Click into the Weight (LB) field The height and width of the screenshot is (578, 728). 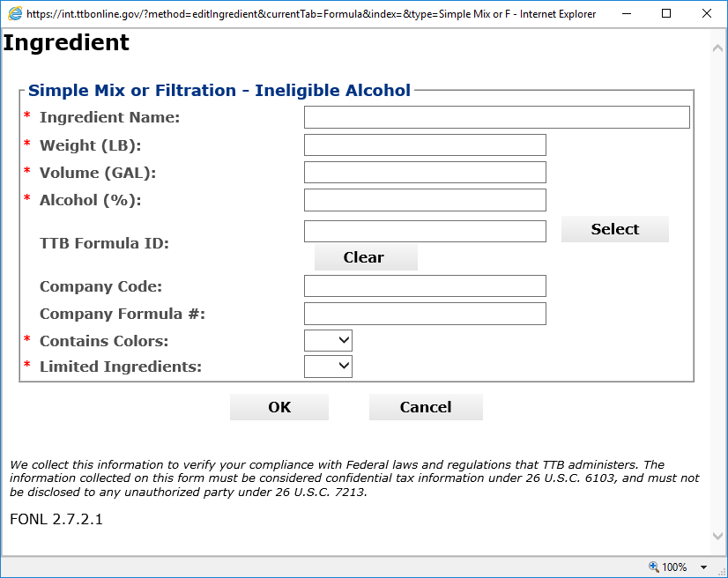point(425,145)
